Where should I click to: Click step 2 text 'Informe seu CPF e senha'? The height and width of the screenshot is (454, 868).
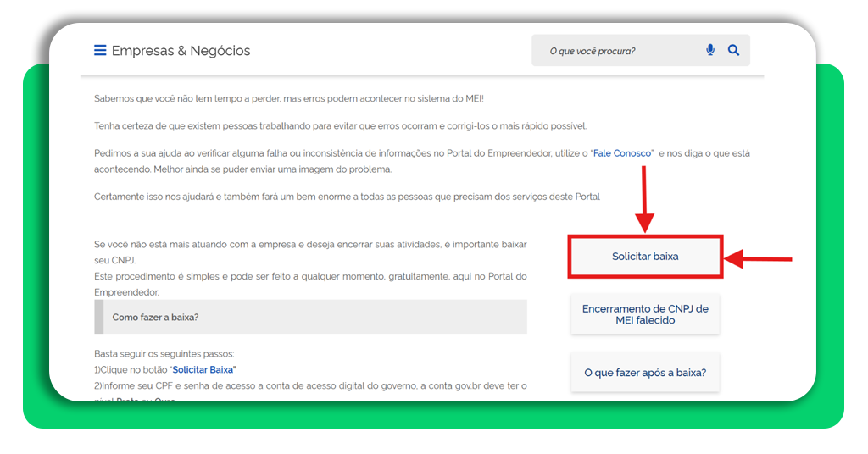click(x=310, y=386)
